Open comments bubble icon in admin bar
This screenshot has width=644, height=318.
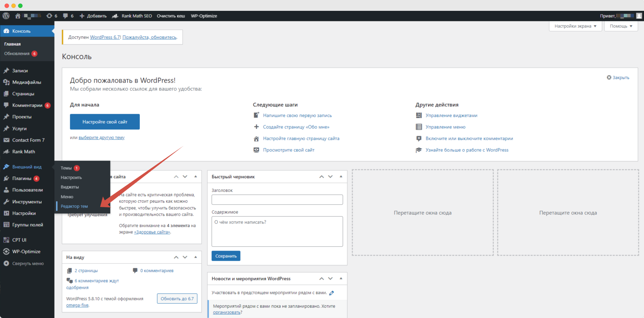(x=65, y=16)
